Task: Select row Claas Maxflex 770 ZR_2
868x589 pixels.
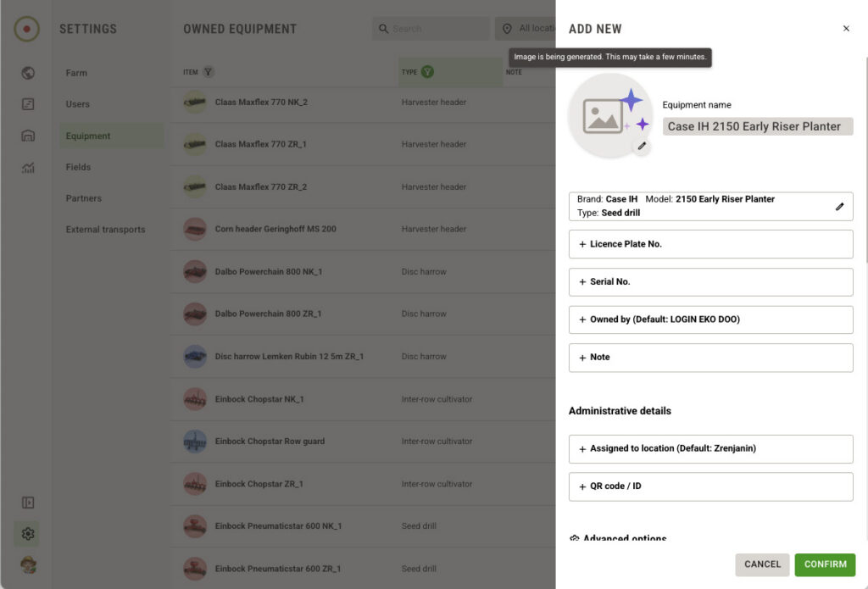Action: [x=363, y=186]
